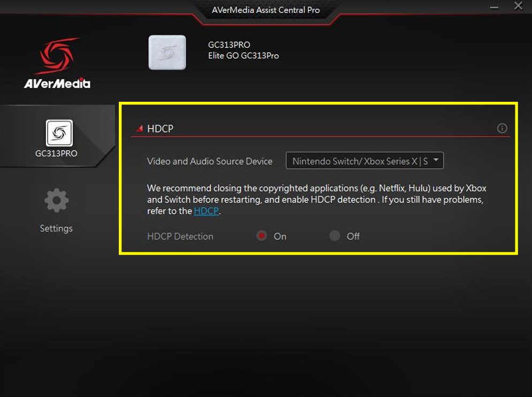The height and width of the screenshot is (397, 532).
Task: Open the GC313PRO device tab in sidebar
Action: click(x=57, y=137)
